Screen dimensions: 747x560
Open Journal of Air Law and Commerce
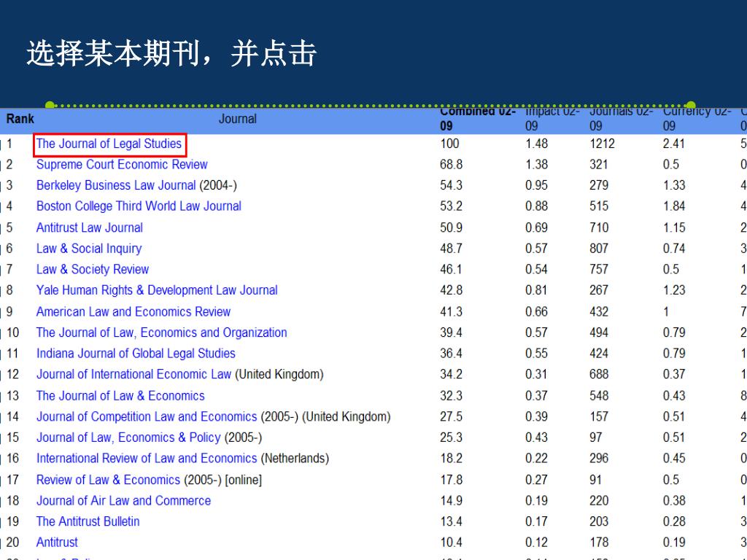[123, 501]
